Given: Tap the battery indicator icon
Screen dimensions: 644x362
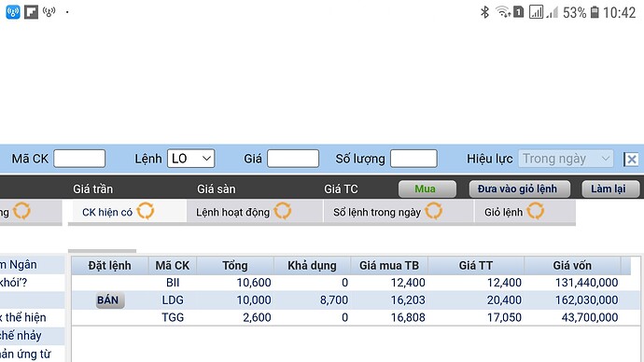Looking at the screenshot, I should click(x=595, y=12).
